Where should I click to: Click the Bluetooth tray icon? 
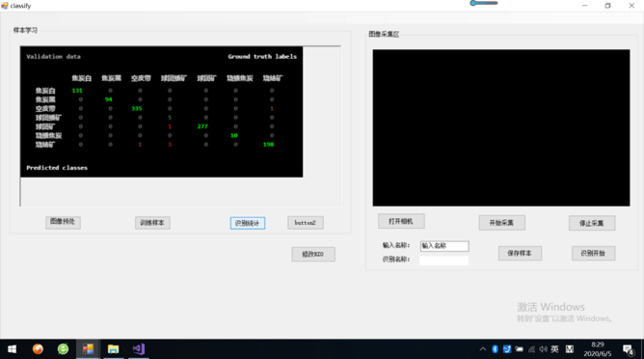(x=495, y=349)
